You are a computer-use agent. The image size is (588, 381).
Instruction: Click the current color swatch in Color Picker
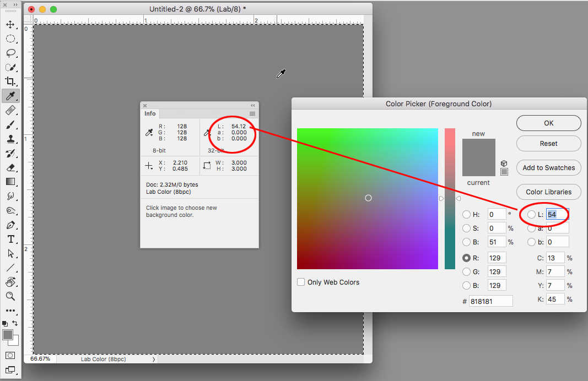(x=478, y=168)
